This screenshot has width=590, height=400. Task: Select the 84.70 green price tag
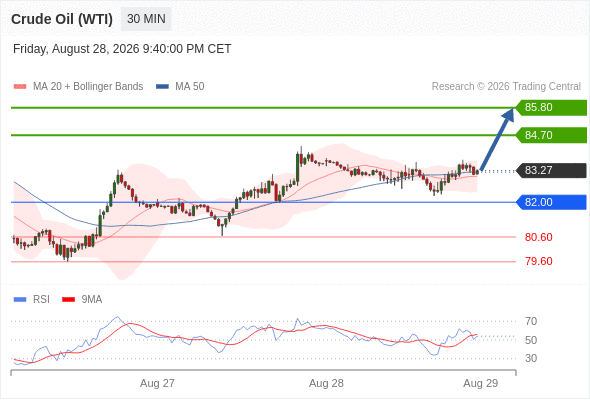pos(551,135)
